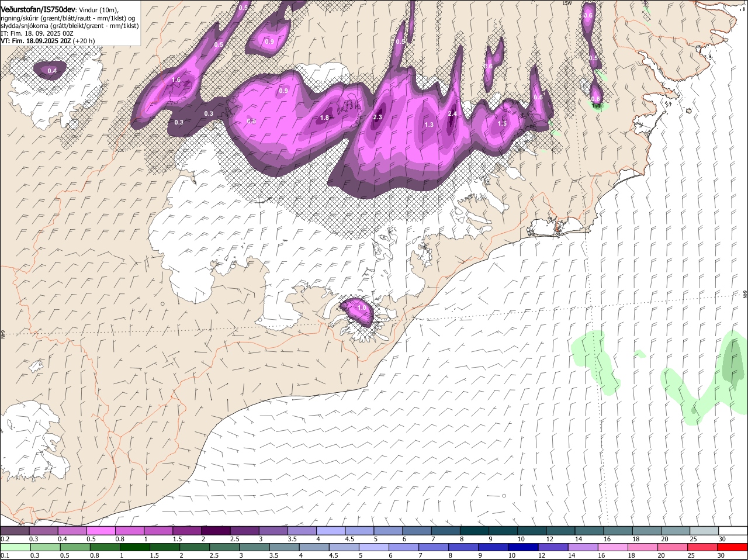The width and height of the screenshot is (748, 560).
Task: Select the white top-scale swatch labeled 30
Action: (x=733, y=531)
